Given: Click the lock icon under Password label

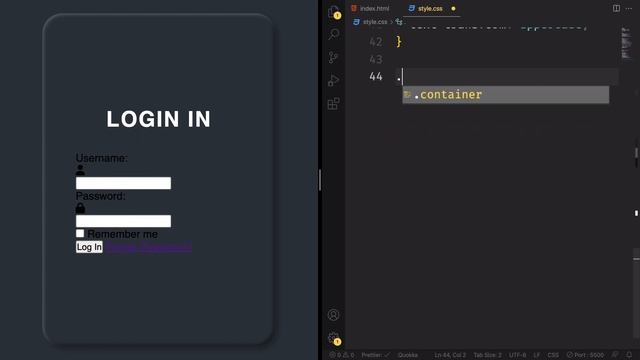Looking at the screenshot, I should (80, 208).
